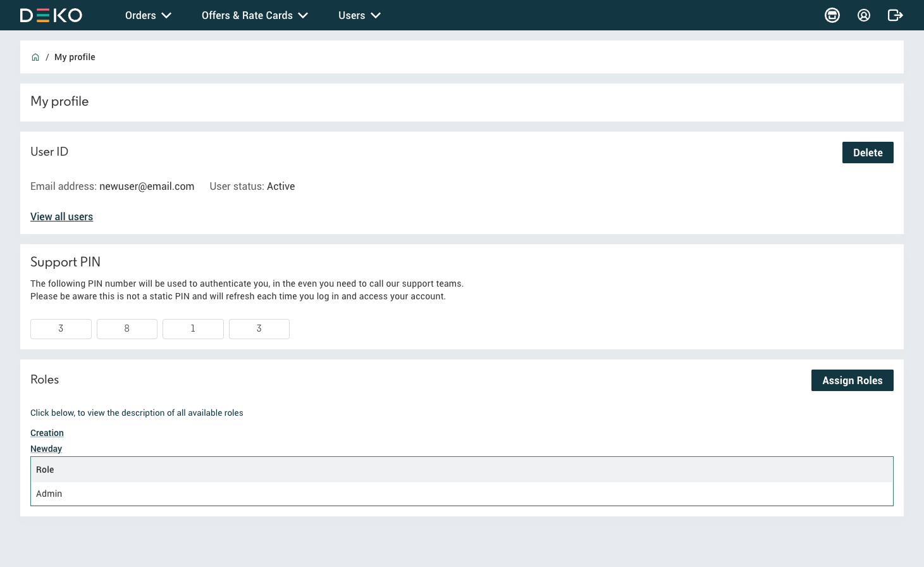924x567 pixels.
Task: Expand the Users menu
Action: click(x=359, y=15)
